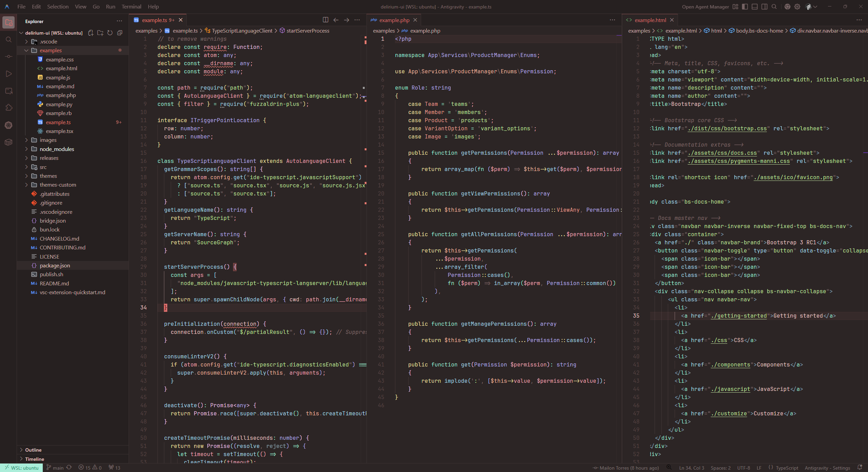Collapse all folders in Explorer
868x472 pixels.
coord(120,33)
